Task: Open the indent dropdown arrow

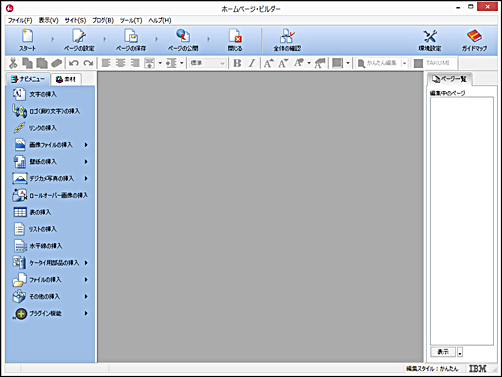Action: point(182,63)
